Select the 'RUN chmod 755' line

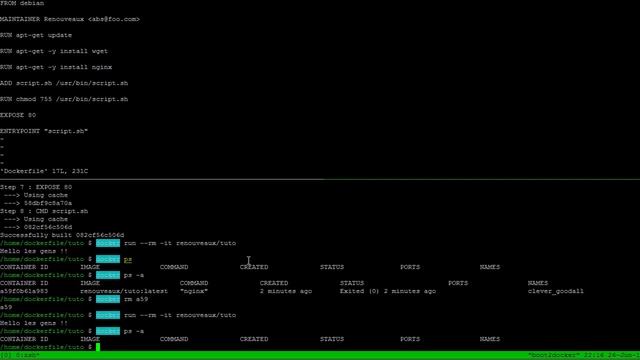tap(64, 99)
